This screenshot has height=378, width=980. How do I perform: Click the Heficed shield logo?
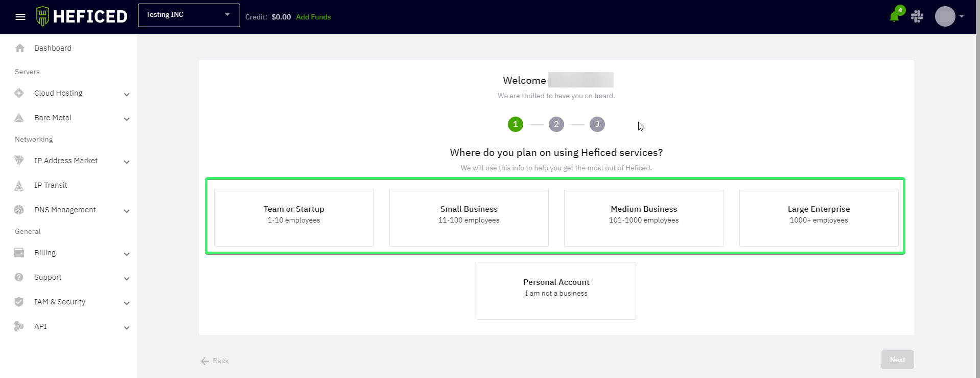point(43,16)
